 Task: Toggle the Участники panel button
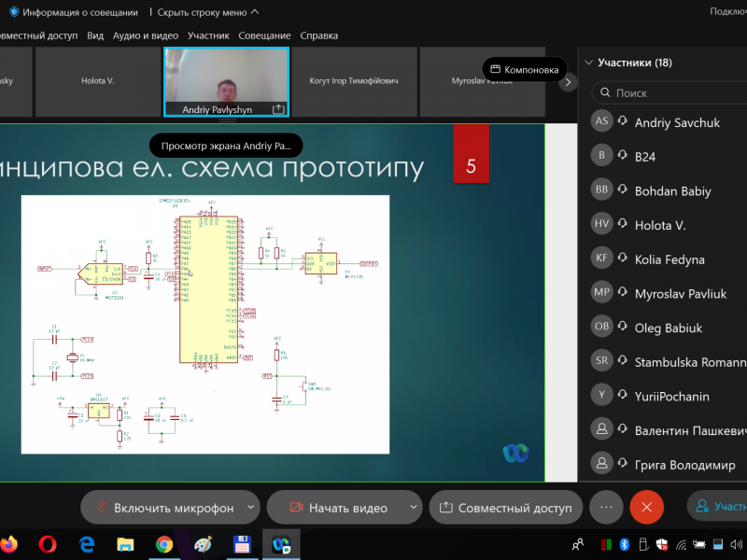coord(717,507)
